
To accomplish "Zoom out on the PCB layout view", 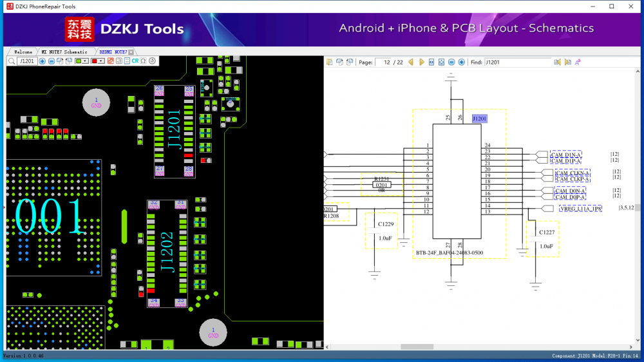I will point(52,61).
